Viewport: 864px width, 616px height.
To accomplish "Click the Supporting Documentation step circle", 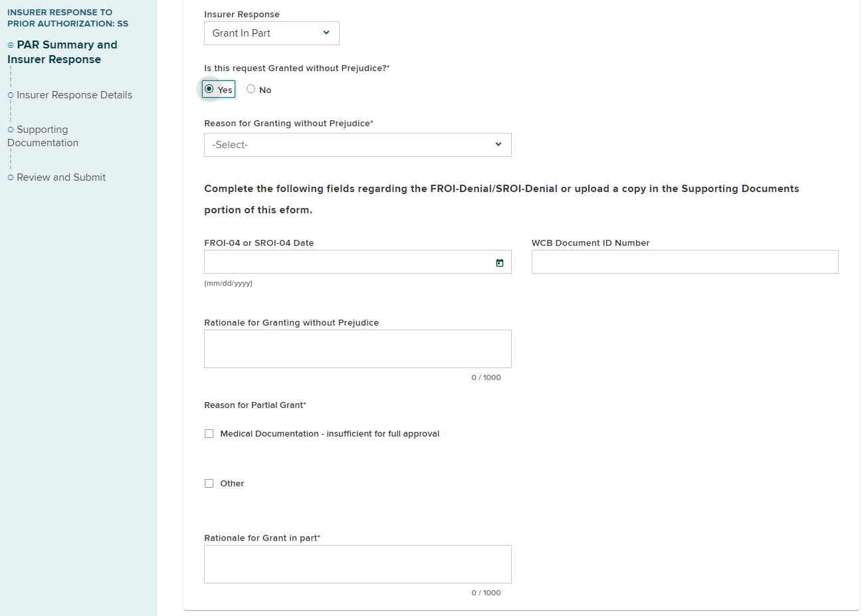I will [11, 130].
